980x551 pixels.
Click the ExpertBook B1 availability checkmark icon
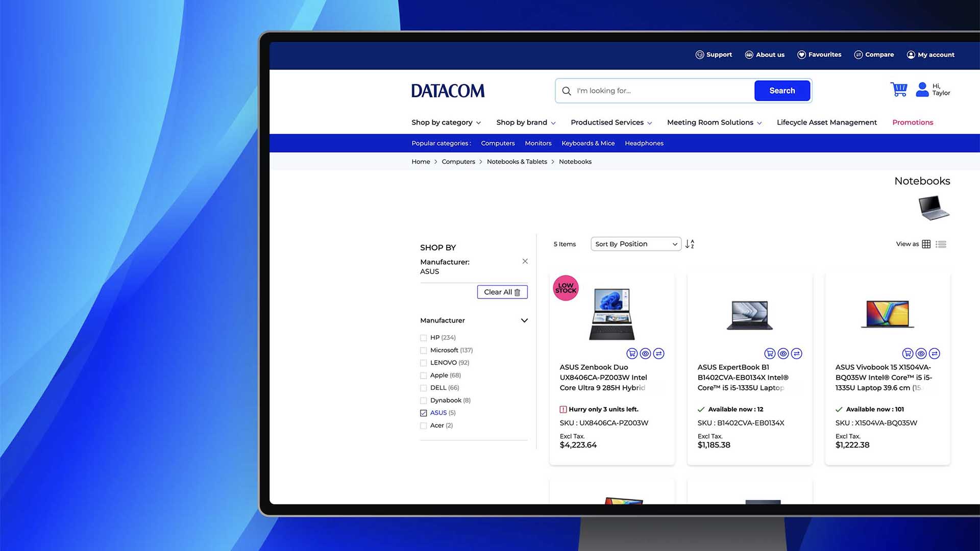click(701, 409)
